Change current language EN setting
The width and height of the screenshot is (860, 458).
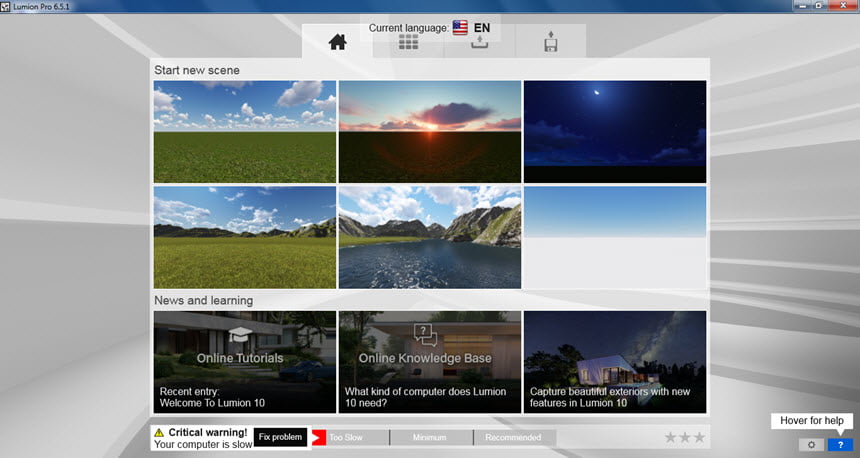tap(482, 27)
